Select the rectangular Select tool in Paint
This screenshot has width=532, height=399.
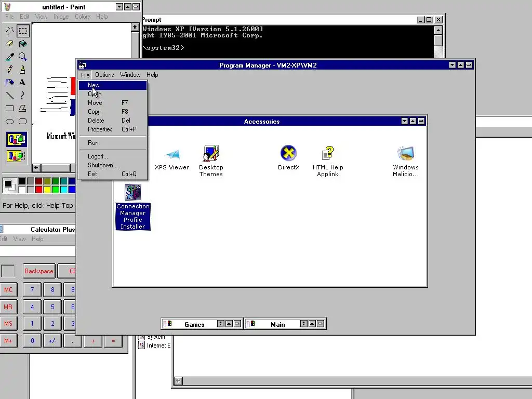click(23, 31)
